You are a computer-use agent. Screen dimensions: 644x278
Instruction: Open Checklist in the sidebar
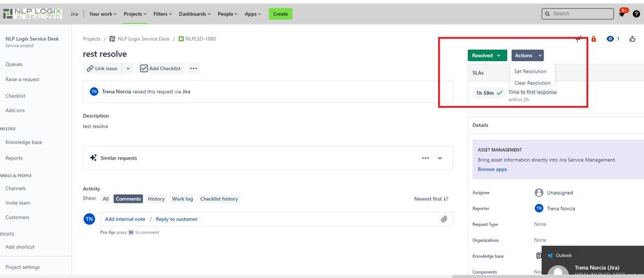15,95
